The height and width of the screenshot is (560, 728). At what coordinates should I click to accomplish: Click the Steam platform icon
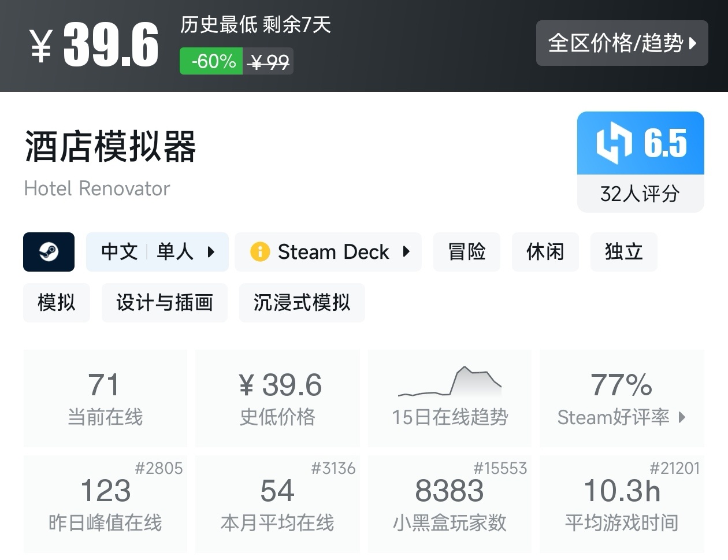tap(49, 252)
